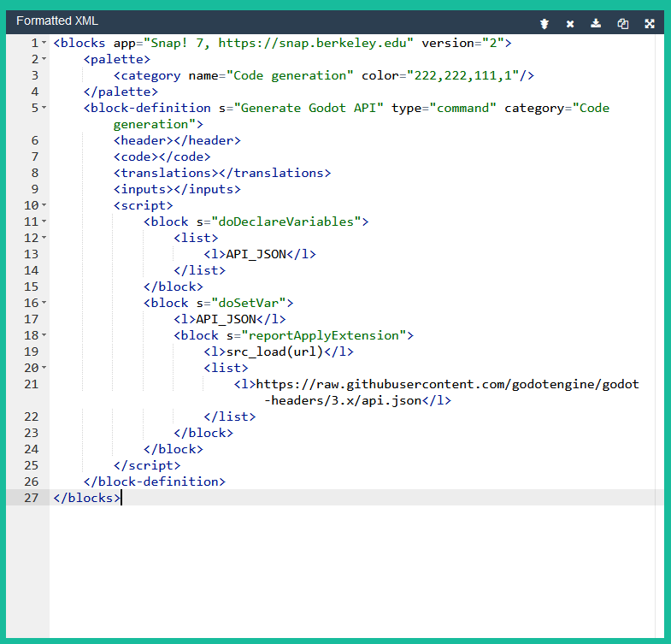Image resolution: width=671 pixels, height=644 pixels.
Task: Click line number 15 in the gutter
Action: pyautogui.click(x=31, y=287)
